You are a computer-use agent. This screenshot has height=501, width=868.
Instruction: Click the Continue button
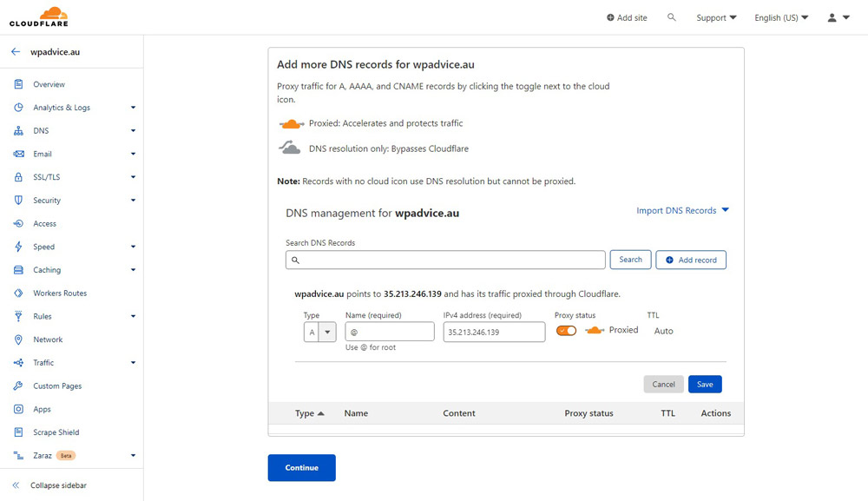[301, 467]
